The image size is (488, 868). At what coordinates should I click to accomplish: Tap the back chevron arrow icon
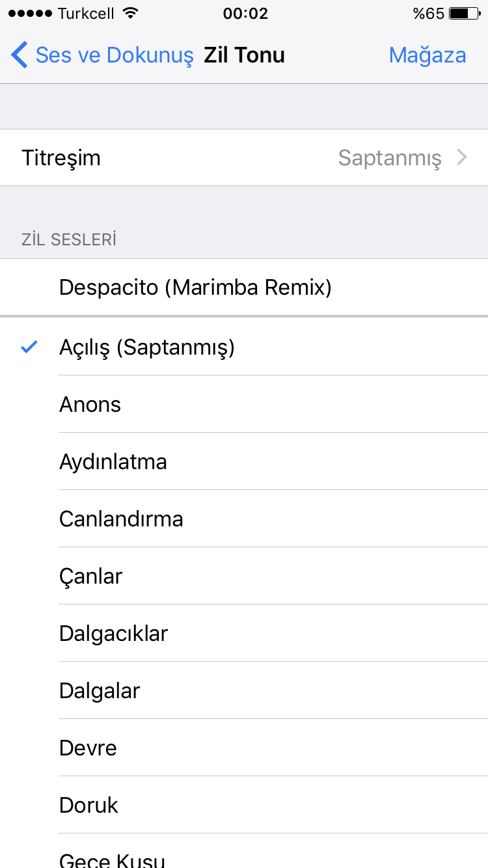point(20,55)
